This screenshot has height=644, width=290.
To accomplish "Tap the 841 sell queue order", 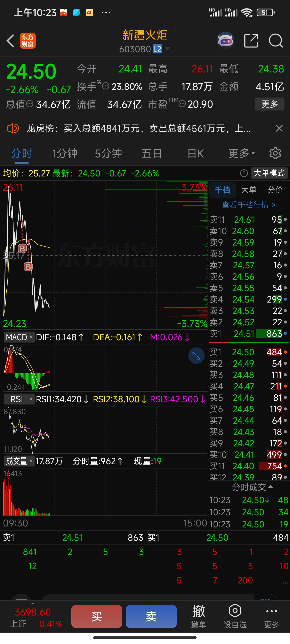I will [x=30, y=552].
